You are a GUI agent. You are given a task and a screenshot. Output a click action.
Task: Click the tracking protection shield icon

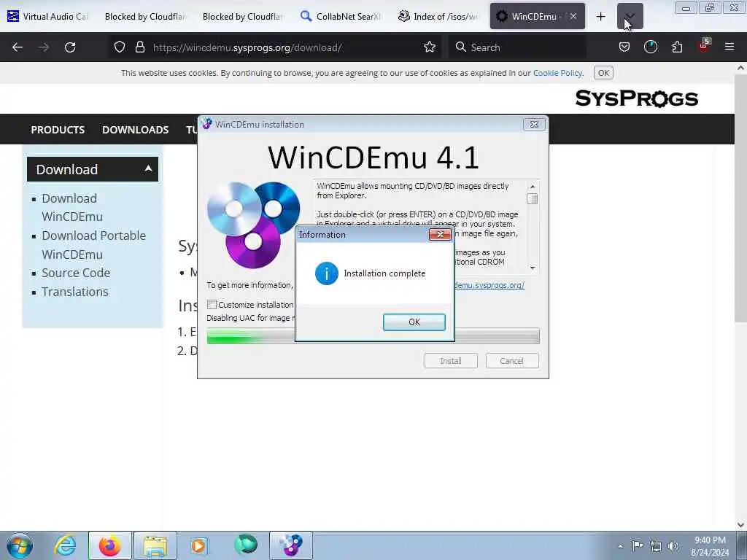tap(120, 47)
